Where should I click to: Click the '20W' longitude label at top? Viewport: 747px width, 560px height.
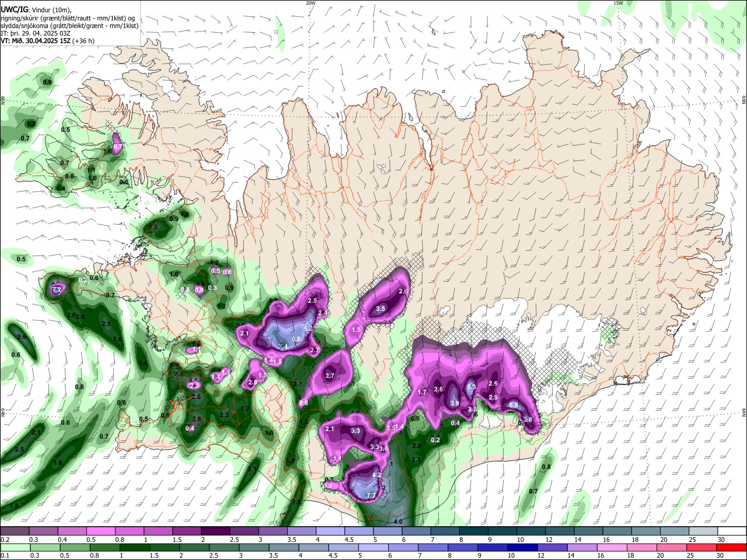[310, 3]
